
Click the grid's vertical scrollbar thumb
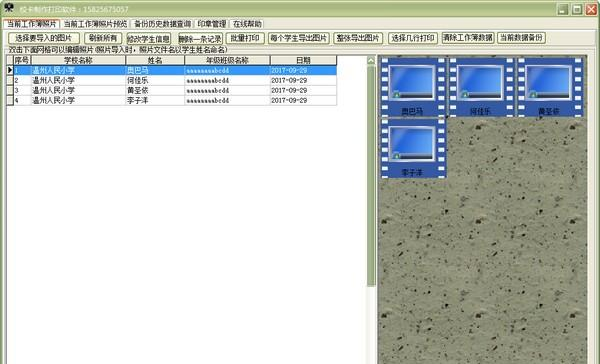371,176
